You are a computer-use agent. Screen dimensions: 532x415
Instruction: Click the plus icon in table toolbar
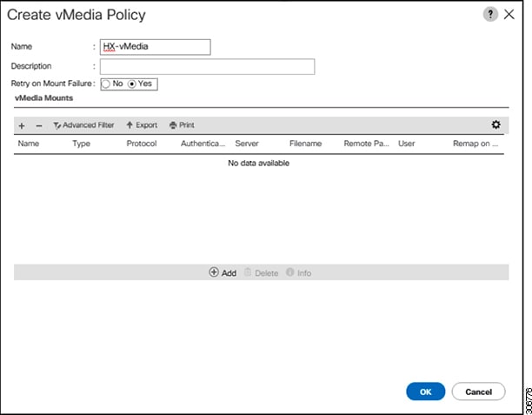coord(22,125)
